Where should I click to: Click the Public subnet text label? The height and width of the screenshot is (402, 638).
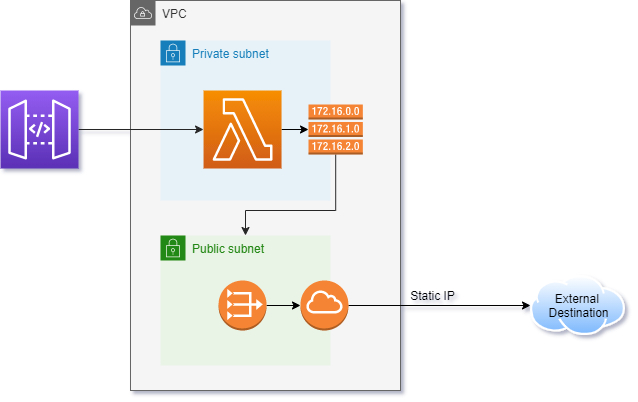(228, 248)
